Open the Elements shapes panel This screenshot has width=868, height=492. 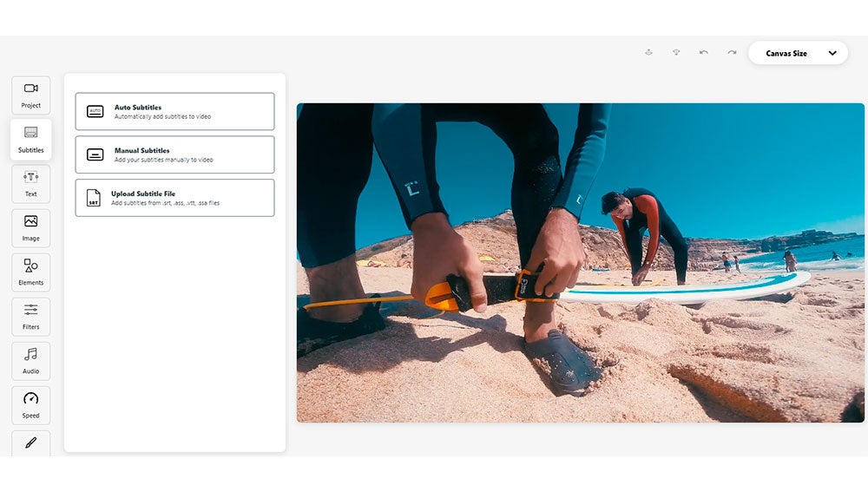point(31,272)
